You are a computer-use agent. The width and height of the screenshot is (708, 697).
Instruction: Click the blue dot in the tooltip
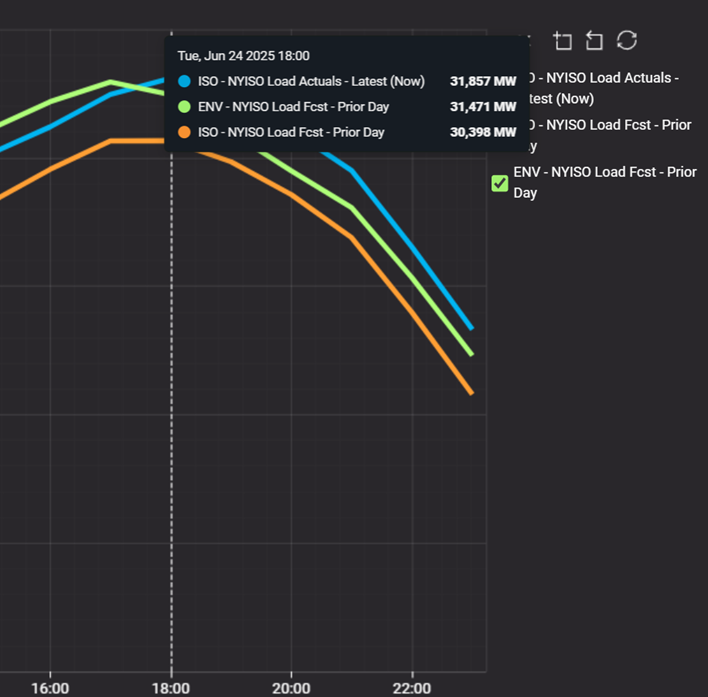coord(183,81)
